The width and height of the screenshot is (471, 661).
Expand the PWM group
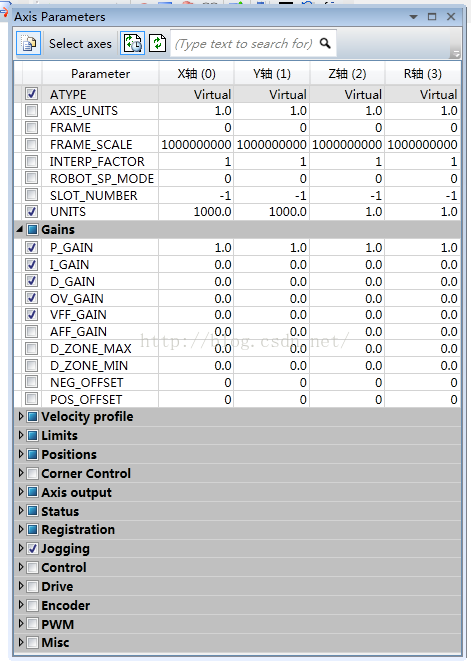click(x=20, y=624)
